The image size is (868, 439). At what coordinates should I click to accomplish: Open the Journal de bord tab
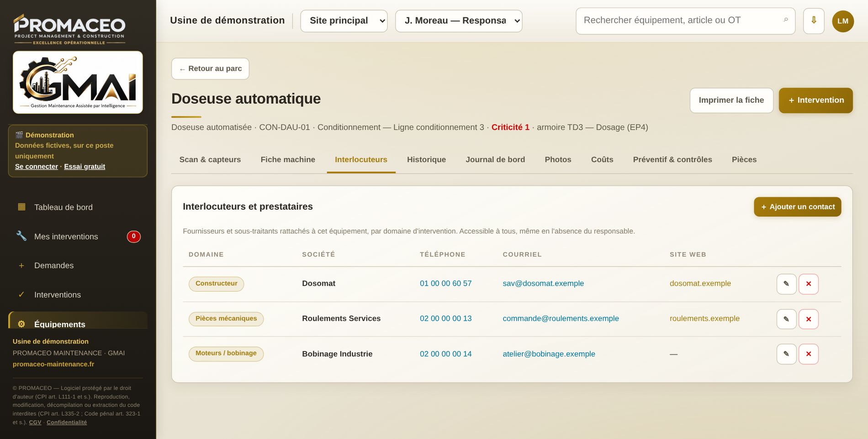click(495, 160)
